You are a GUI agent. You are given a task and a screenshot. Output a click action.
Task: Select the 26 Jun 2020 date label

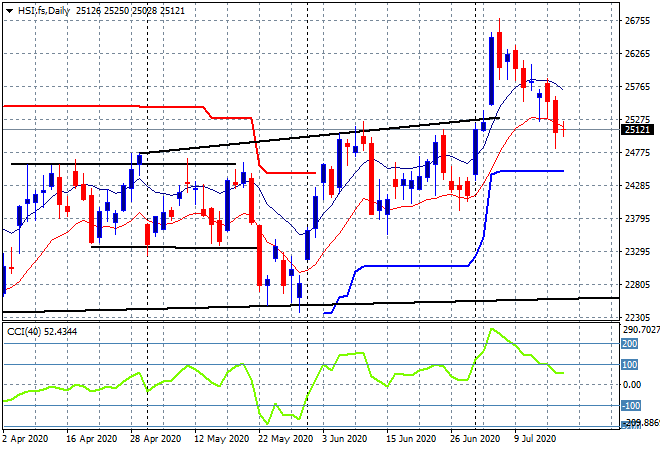click(475, 439)
